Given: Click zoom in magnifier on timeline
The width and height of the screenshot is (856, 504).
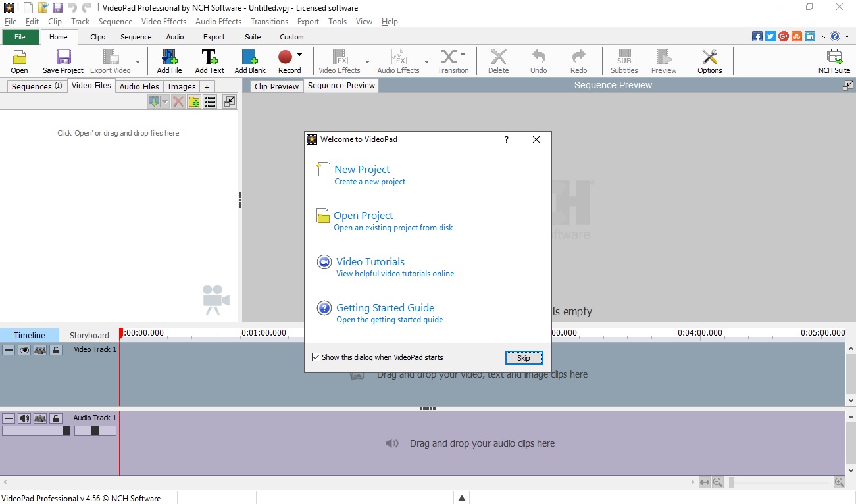Looking at the screenshot, I should [840, 482].
